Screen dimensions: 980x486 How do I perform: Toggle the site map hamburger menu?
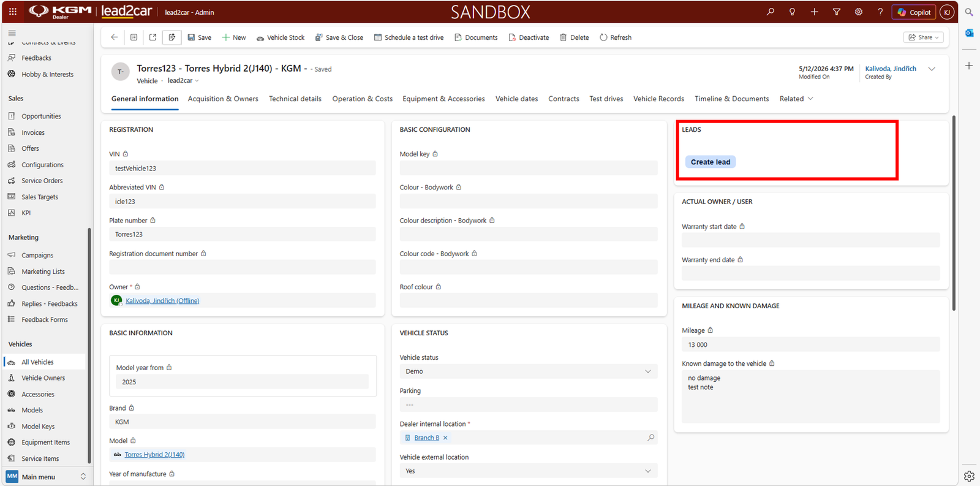point(12,33)
